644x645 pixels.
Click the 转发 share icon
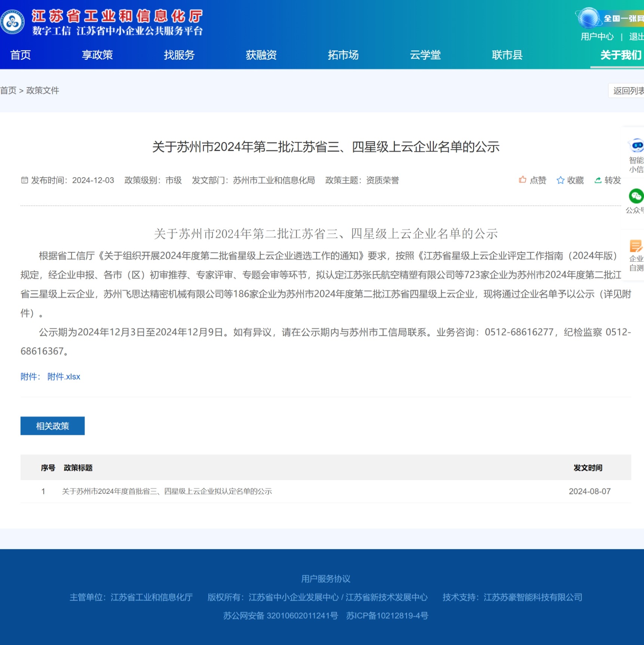click(x=598, y=180)
